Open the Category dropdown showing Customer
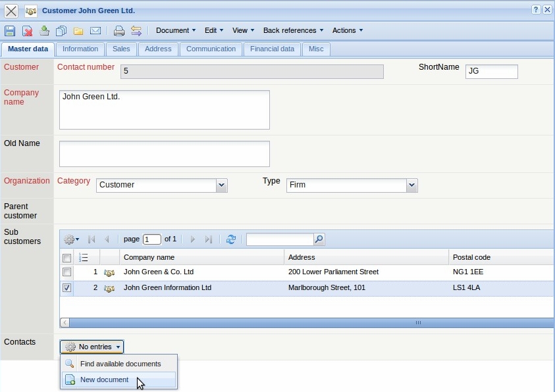 click(222, 185)
